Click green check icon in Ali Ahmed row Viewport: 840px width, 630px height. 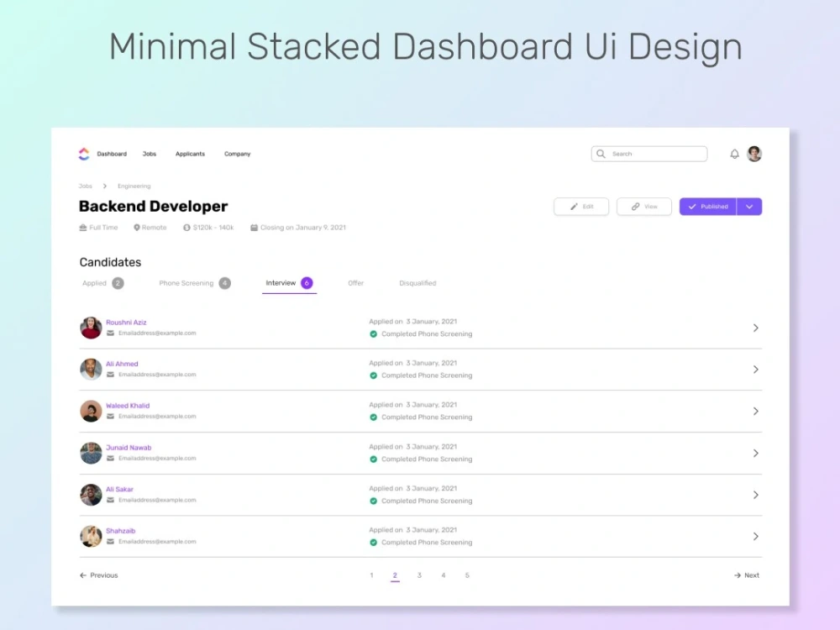coord(374,375)
